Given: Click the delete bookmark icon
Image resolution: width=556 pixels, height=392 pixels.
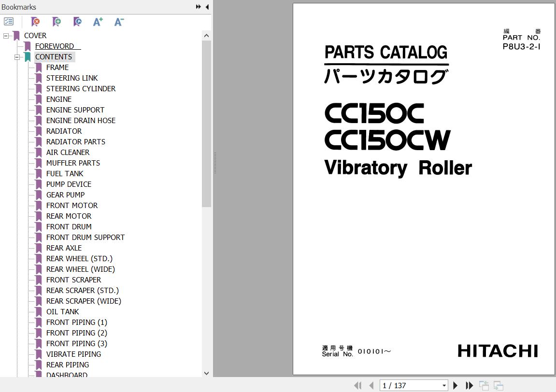Looking at the screenshot, I should coord(35,22).
